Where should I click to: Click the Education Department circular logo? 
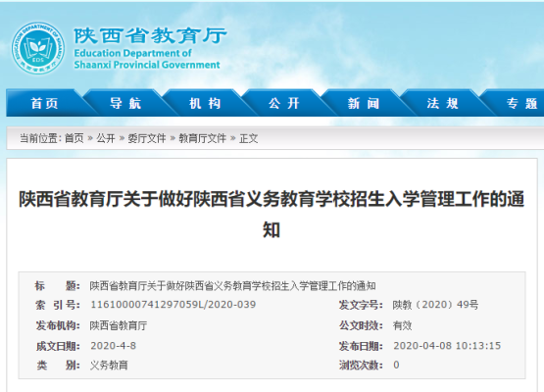coord(38,48)
